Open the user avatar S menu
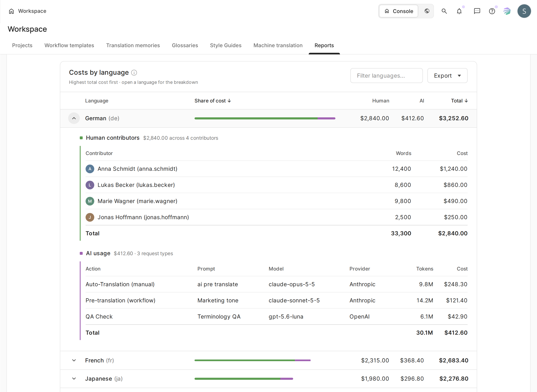Screen dimensions: 537x392 (x=524, y=11)
